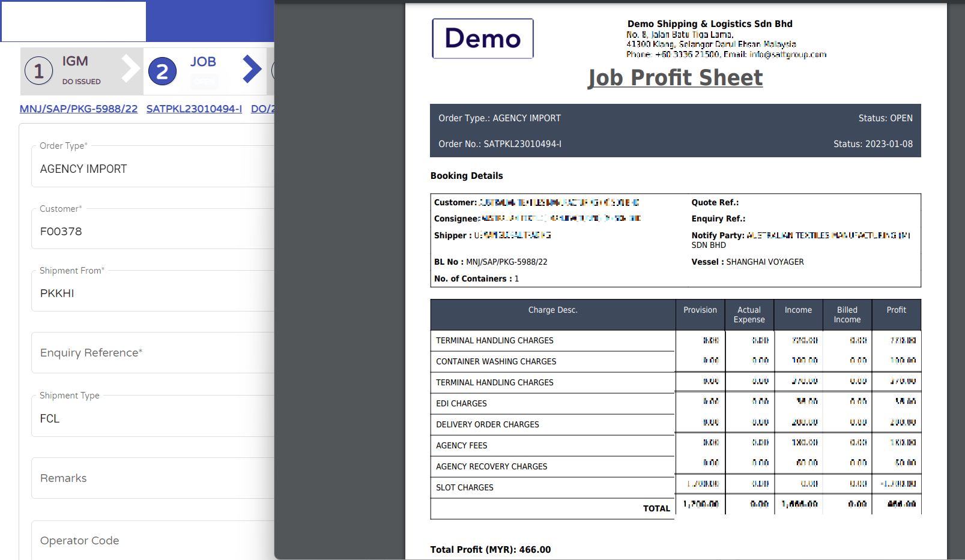This screenshot has width=965, height=560.
Task: Focus the Remarks field
Action: [153, 478]
